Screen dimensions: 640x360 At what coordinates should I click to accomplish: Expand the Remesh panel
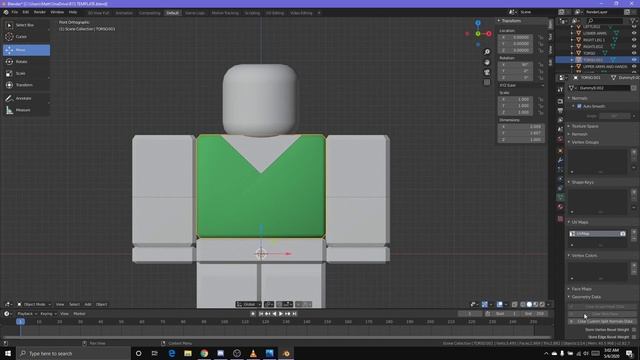click(x=579, y=134)
